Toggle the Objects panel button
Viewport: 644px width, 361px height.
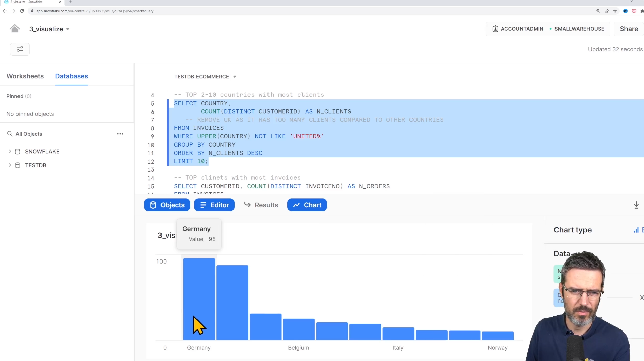pos(167,205)
